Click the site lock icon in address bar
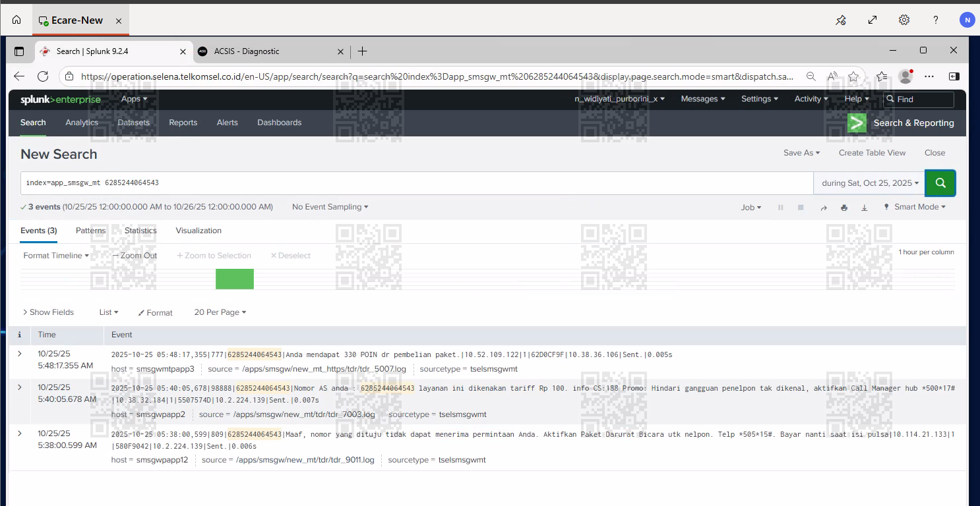980x506 pixels. (x=70, y=76)
